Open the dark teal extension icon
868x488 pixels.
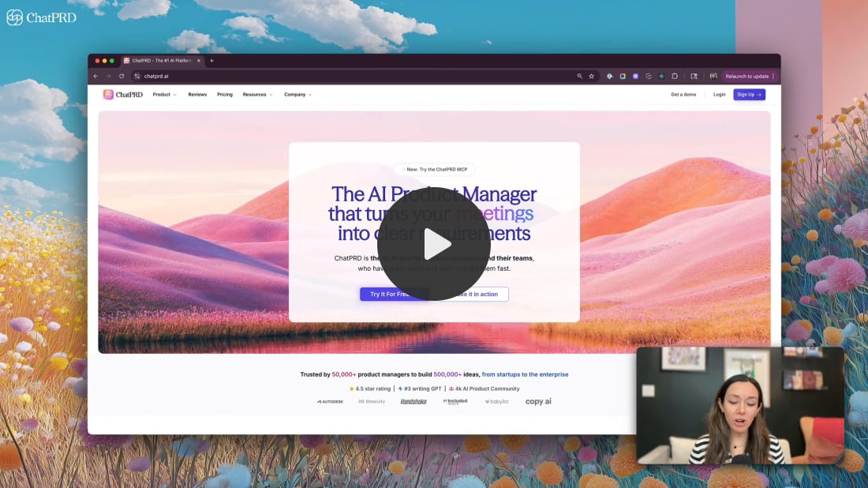661,76
